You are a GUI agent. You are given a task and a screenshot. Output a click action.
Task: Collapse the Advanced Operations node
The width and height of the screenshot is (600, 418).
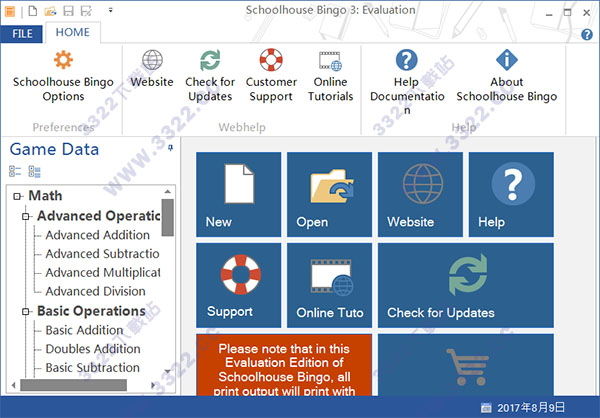(x=26, y=217)
